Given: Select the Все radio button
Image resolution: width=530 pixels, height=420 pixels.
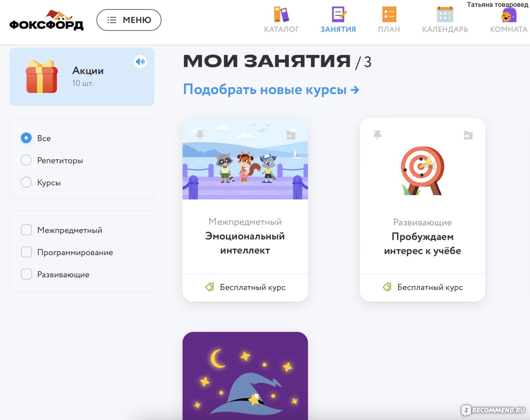Looking at the screenshot, I should (26, 138).
